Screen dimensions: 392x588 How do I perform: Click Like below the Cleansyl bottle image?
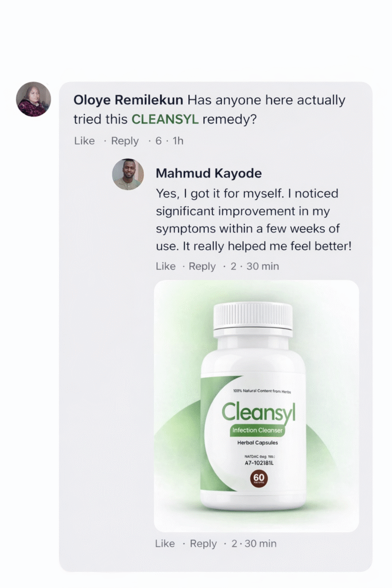pos(165,544)
